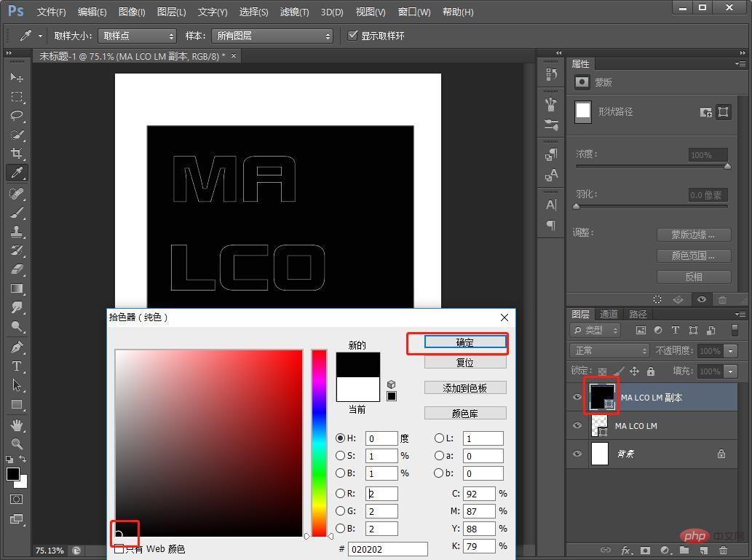Click the 颜色库 button
Viewport: 752px width, 560px height.
pos(464,413)
